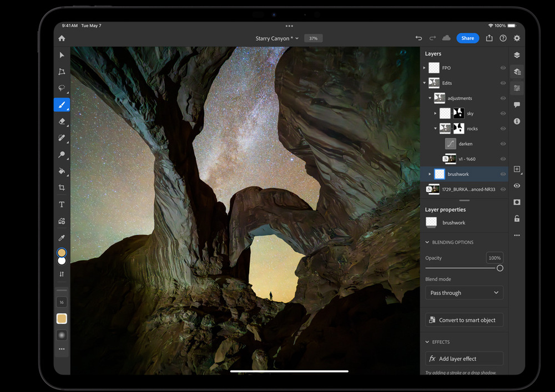Viewport: 555px width, 392px height.
Task: Hide the Edits layer group
Action: pos(503,83)
